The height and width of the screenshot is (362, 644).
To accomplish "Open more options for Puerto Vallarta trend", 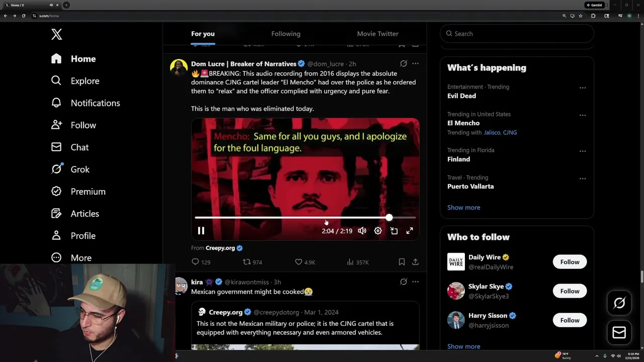I will coord(583,178).
